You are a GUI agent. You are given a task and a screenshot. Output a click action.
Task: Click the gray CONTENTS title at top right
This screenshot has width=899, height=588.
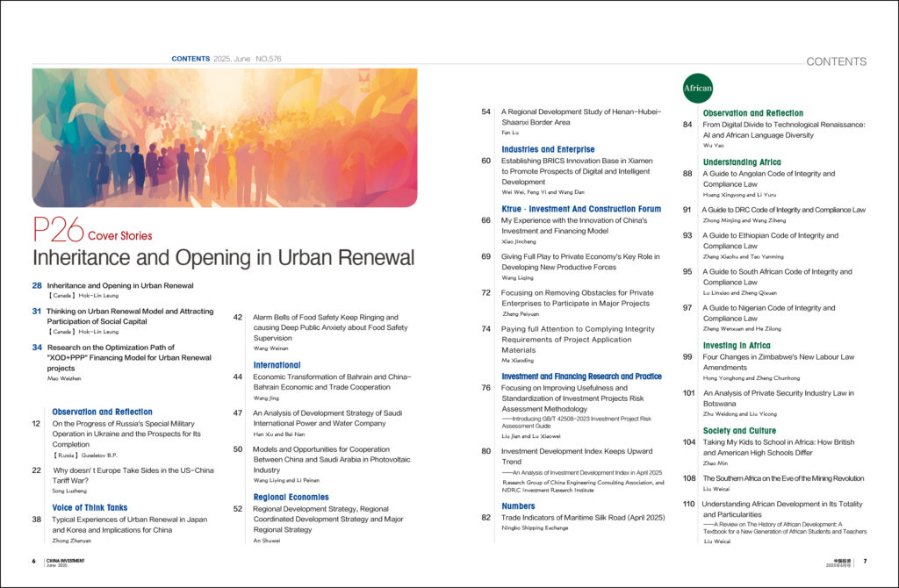point(837,61)
